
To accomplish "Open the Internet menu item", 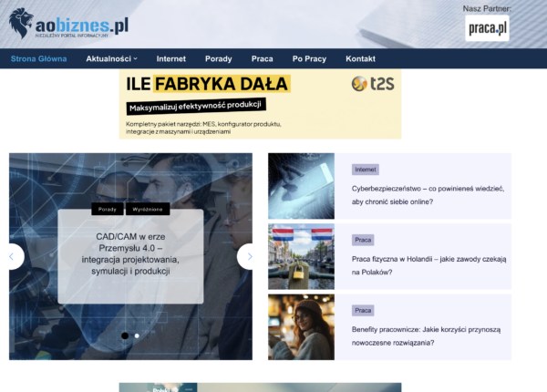I will tap(170, 58).
